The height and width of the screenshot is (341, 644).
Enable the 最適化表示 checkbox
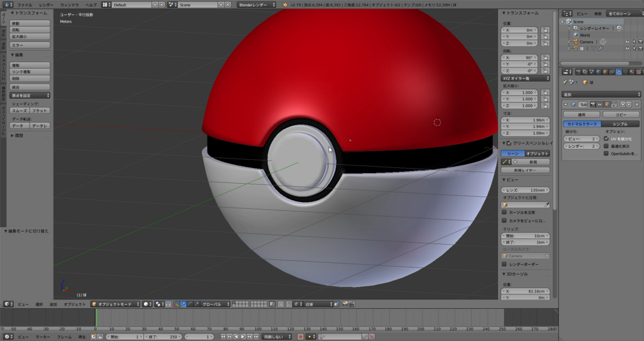[606, 146]
